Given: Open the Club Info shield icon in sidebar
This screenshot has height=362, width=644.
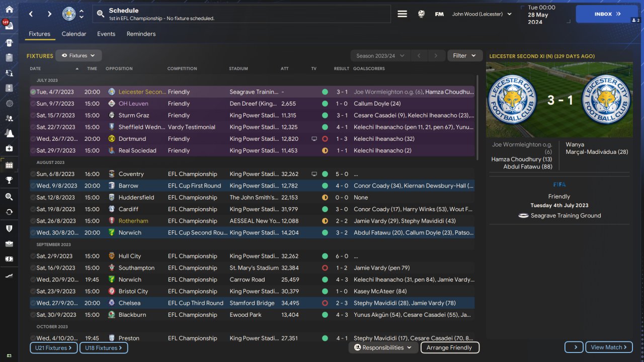Looking at the screenshot, I should (9, 228).
